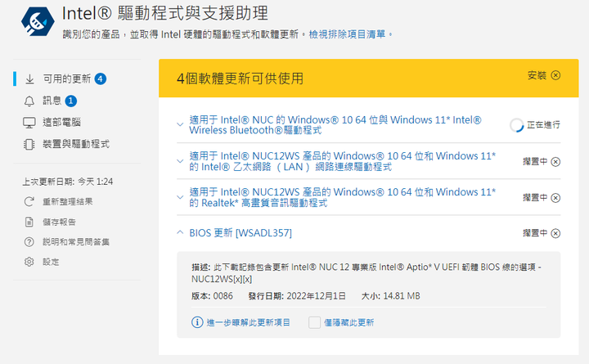
Task: Open the 檢視排除項目清單 link
Action: (x=347, y=34)
